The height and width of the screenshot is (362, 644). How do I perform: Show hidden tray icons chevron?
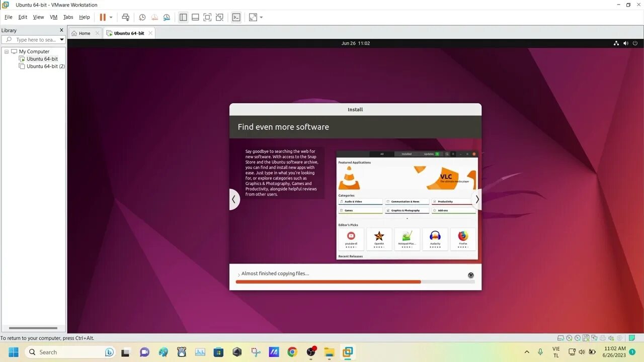[x=527, y=352]
